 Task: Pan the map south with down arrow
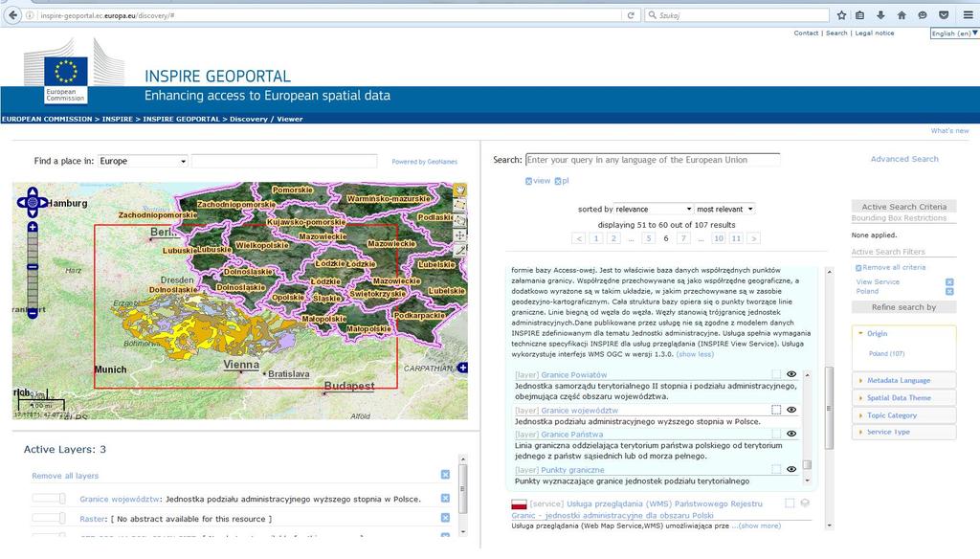point(33,212)
